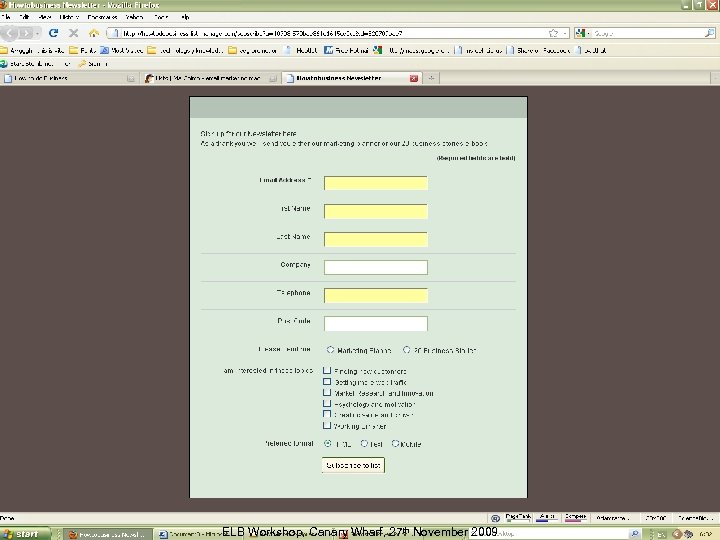720x540 pixels.
Task: Tick the Working smarter checkbox
Action: [327, 426]
